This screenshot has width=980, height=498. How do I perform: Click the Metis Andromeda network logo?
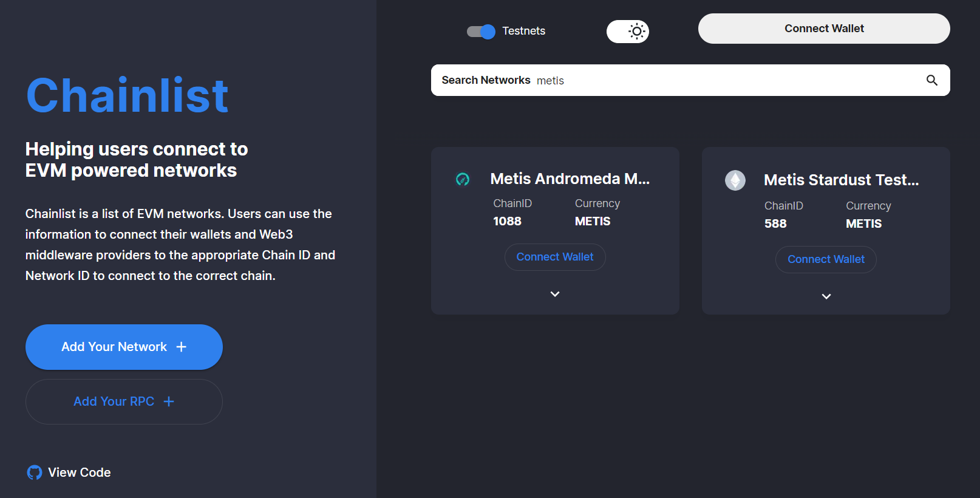tap(463, 179)
